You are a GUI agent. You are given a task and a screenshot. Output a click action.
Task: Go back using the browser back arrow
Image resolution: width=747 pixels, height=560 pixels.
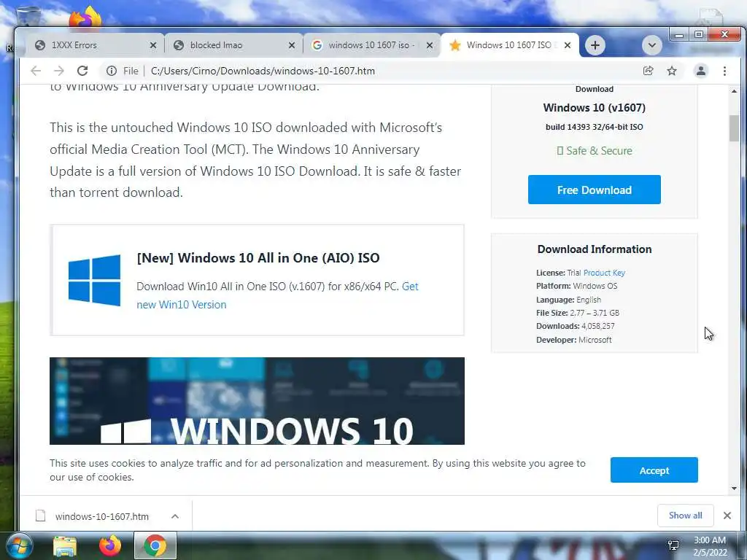pos(36,71)
